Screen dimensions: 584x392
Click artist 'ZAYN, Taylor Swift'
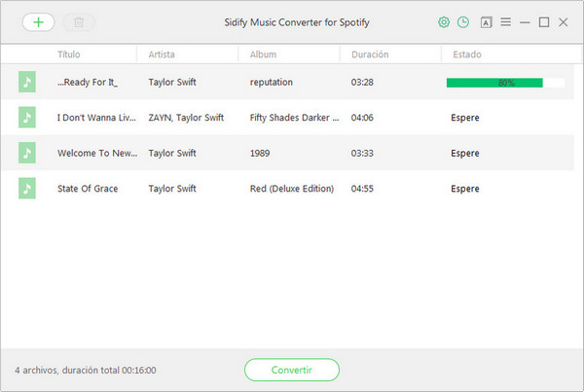pos(186,118)
